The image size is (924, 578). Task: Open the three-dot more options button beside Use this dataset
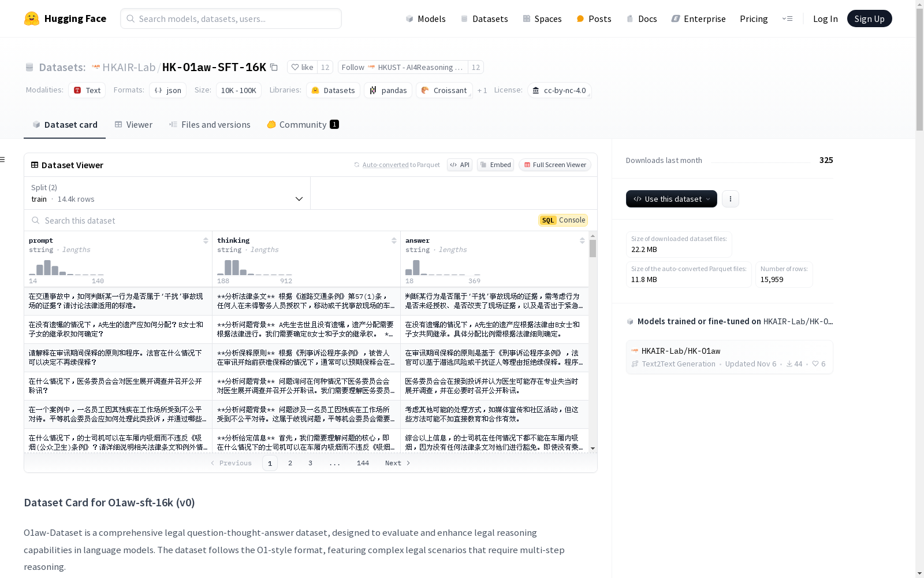(x=731, y=199)
